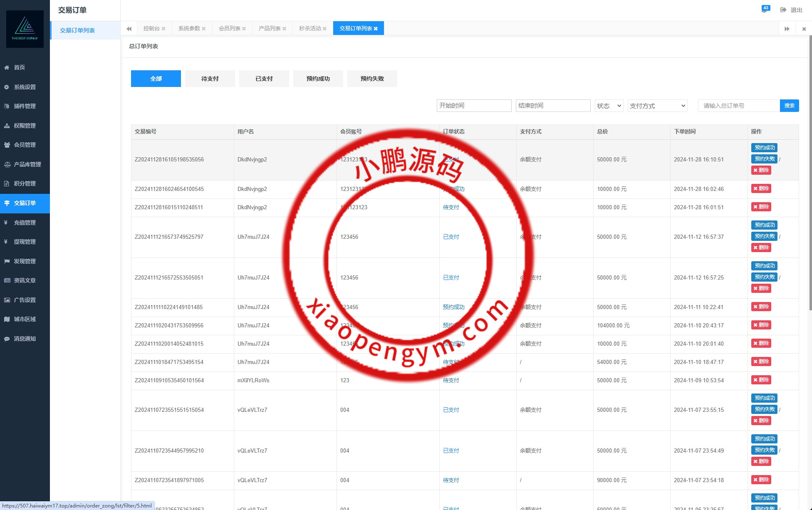Open the 状态 status dropdown
Screen dimensions: 812x510
[x=609, y=106]
